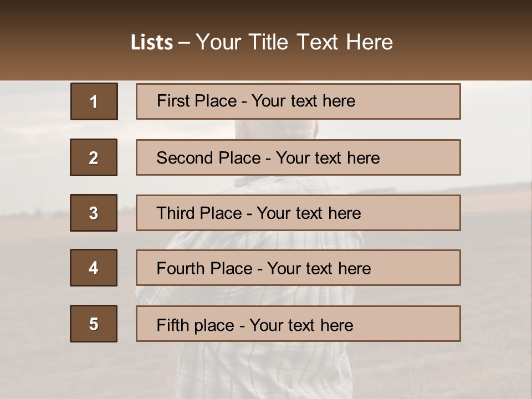Click the slide title text

click(x=262, y=42)
